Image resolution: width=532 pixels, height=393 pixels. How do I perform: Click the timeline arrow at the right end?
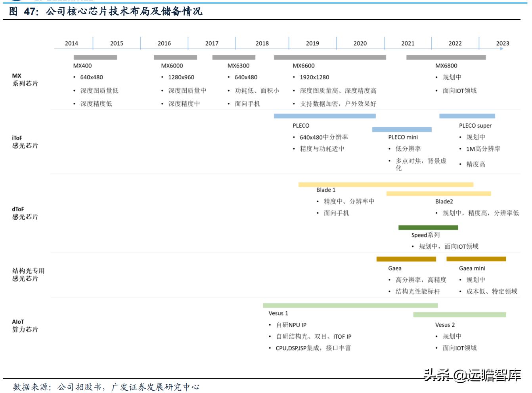(502, 48)
